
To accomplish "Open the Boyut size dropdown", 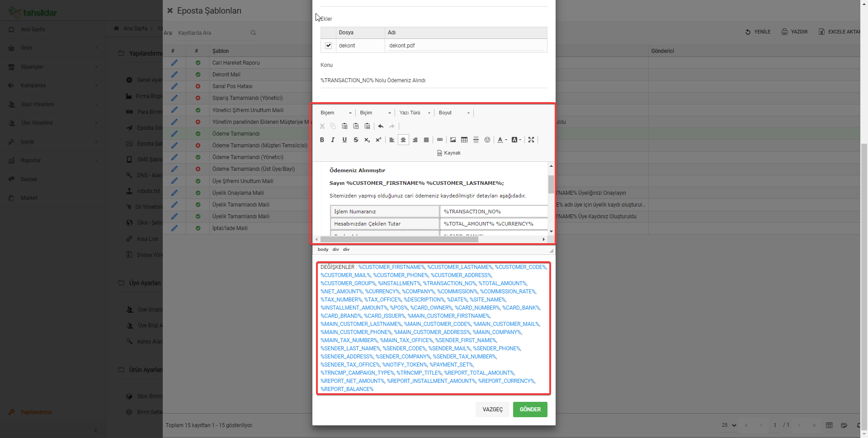I will click(x=454, y=113).
